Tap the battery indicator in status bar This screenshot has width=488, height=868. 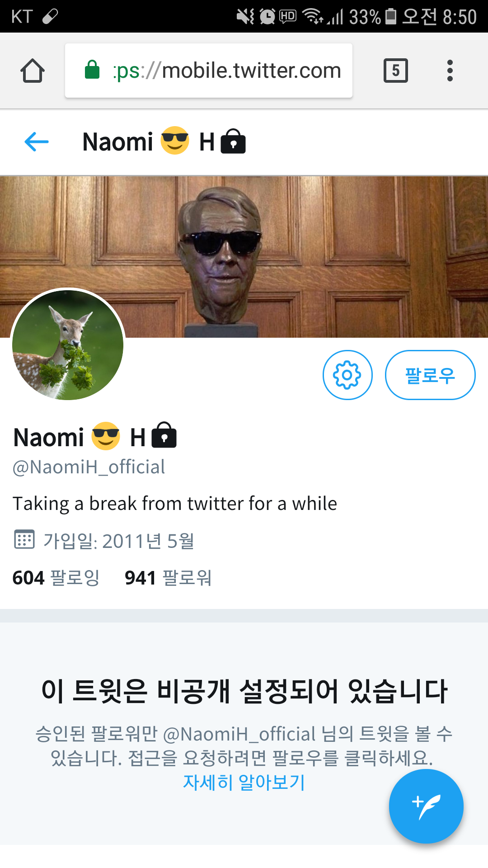pos(391,16)
